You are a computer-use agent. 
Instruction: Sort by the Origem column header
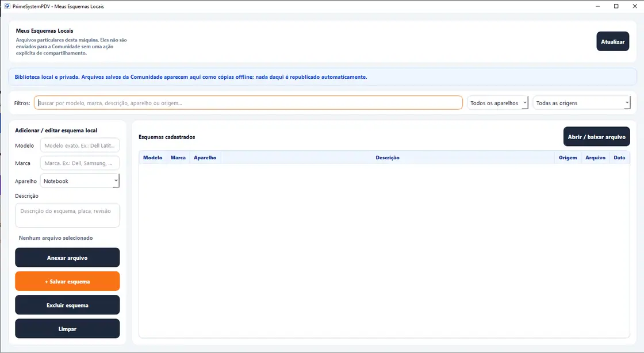[x=568, y=158]
